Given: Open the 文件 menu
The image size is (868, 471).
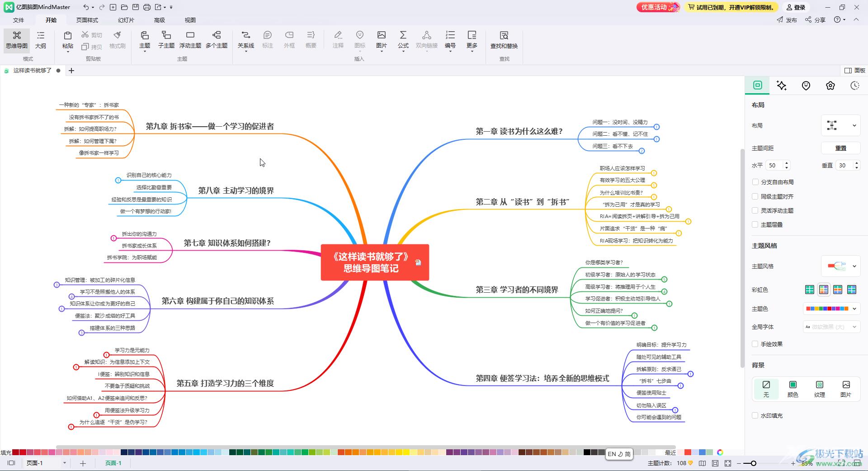Looking at the screenshot, I should tap(19, 20).
